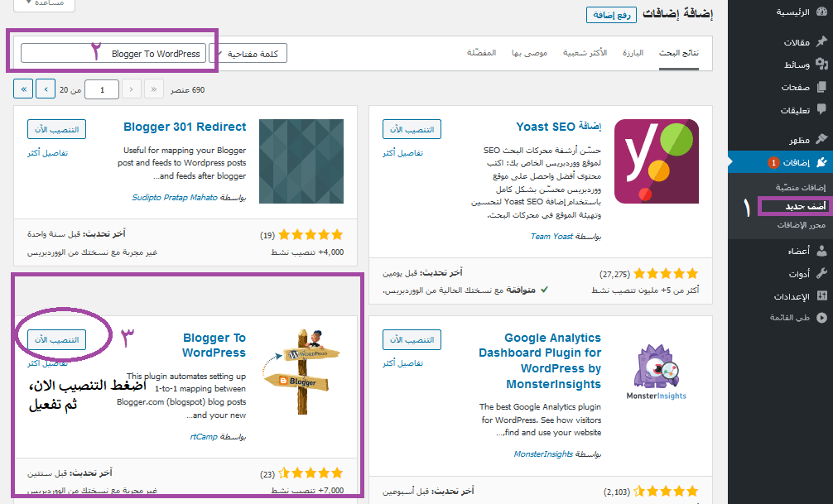Click the Yoast SEO plugin logo

(x=656, y=161)
